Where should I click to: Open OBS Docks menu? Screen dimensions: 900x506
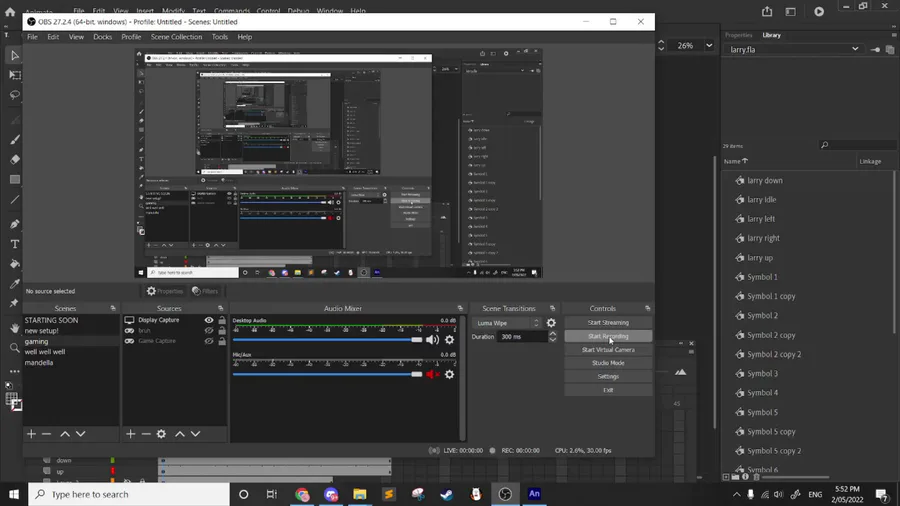click(x=102, y=37)
